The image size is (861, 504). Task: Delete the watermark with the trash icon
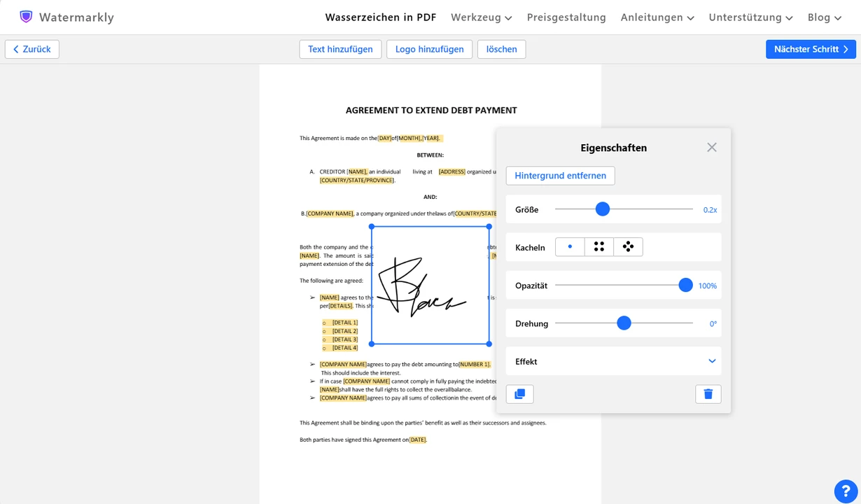click(708, 394)
